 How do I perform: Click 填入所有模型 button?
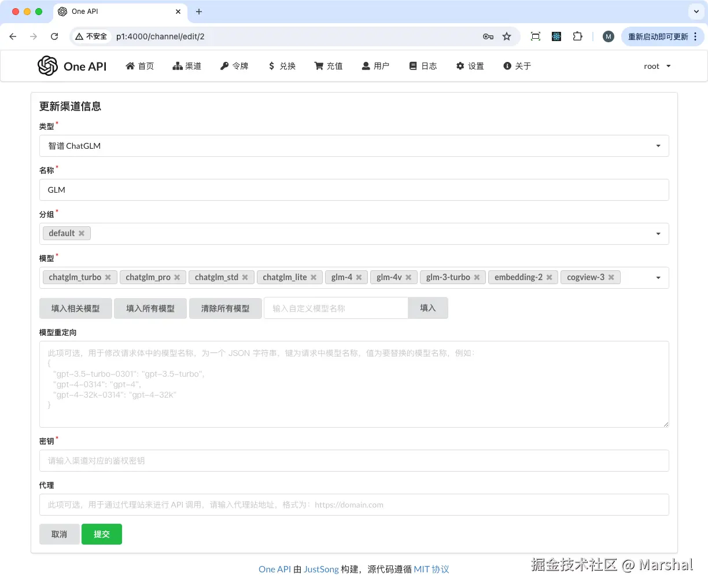[150, 308]
